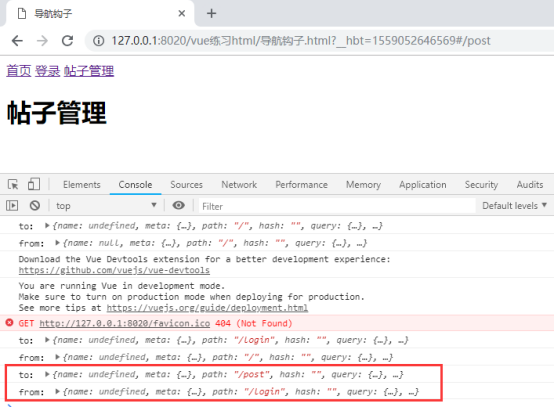Close the 导航钩子 browser tab
554x408 pixels.
182,13
